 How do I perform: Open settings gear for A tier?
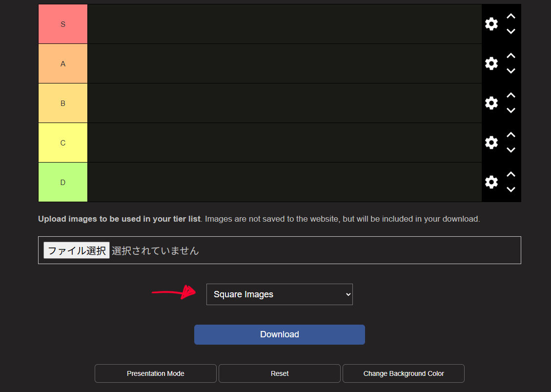[491, 63]
